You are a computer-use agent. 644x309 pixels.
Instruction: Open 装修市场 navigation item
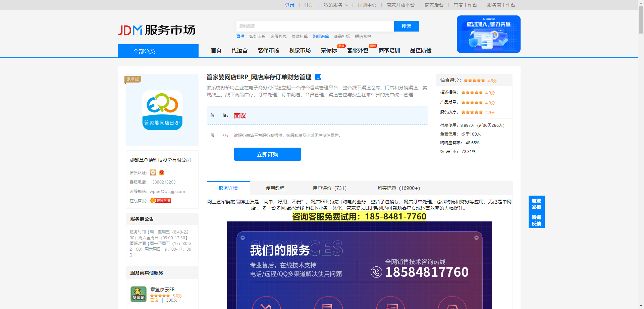(268, 50)
